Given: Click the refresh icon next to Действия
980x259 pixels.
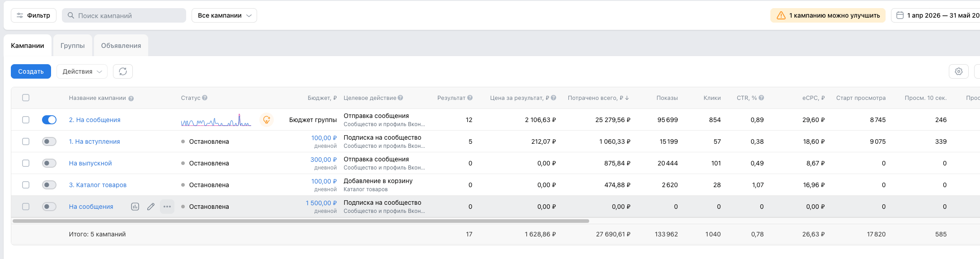Looking at the screenshot, I should click(123, 71).
